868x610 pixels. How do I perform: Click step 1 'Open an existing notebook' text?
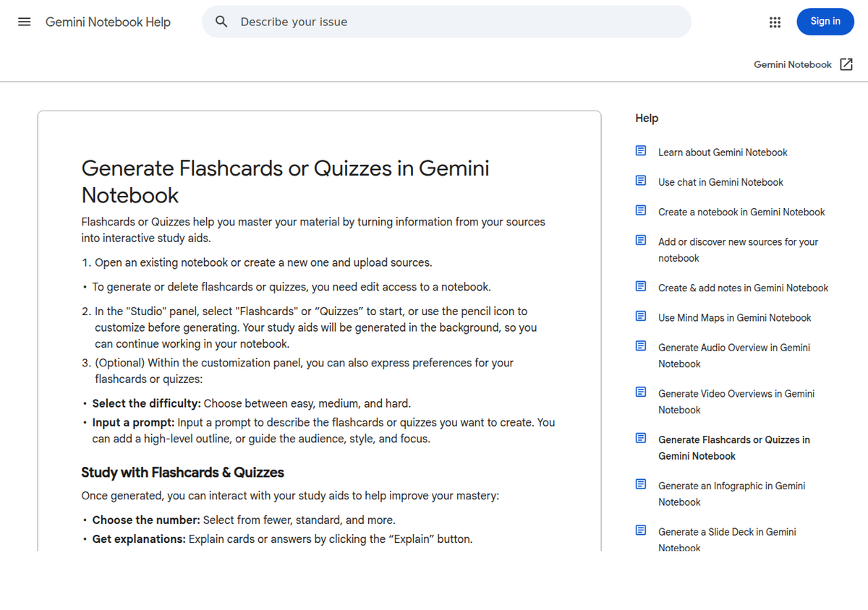coord(263,262)
